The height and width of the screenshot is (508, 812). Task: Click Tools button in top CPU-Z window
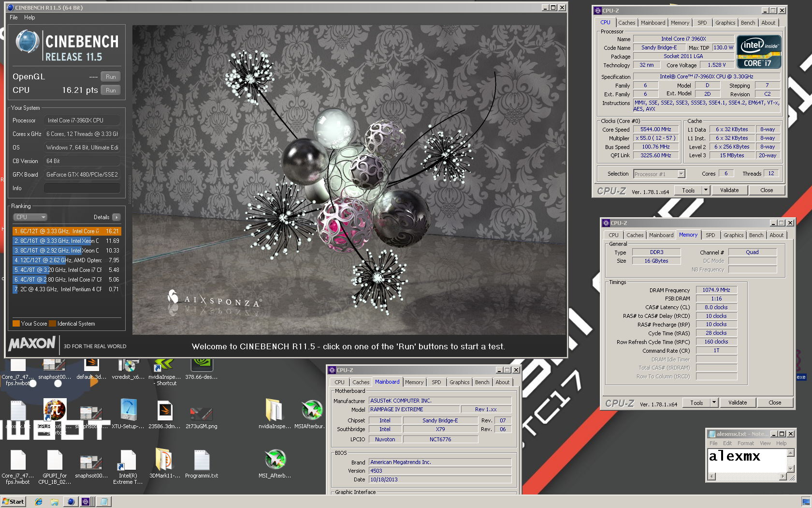click(688, 190)
